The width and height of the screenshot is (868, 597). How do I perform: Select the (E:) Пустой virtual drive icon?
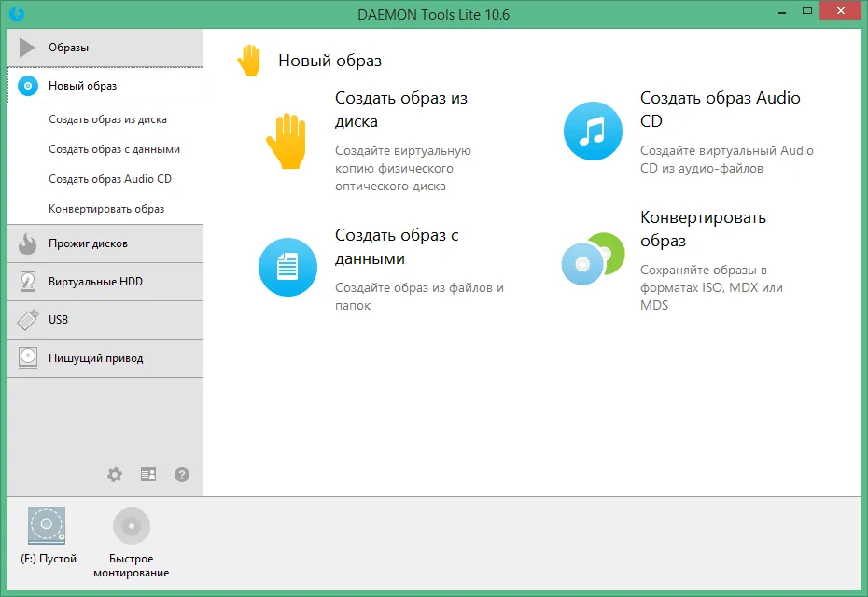pyautogui.click(x=47, y=526)
